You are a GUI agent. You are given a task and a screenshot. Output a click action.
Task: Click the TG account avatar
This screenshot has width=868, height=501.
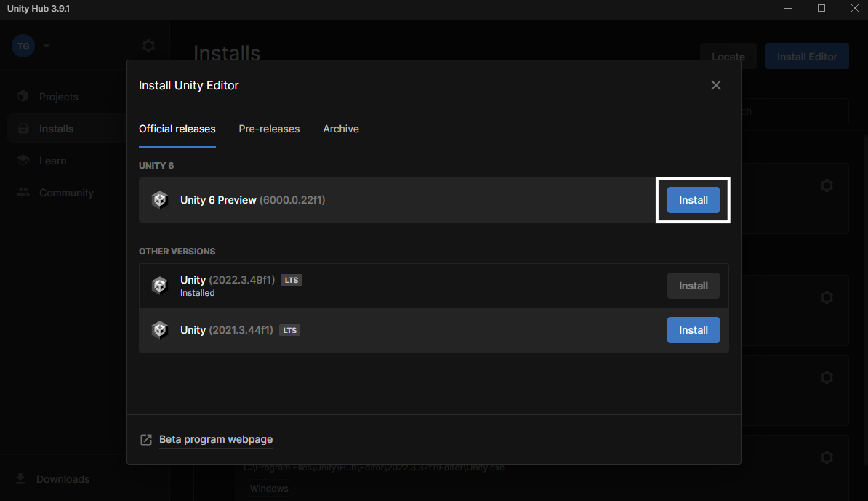point(23,46)
